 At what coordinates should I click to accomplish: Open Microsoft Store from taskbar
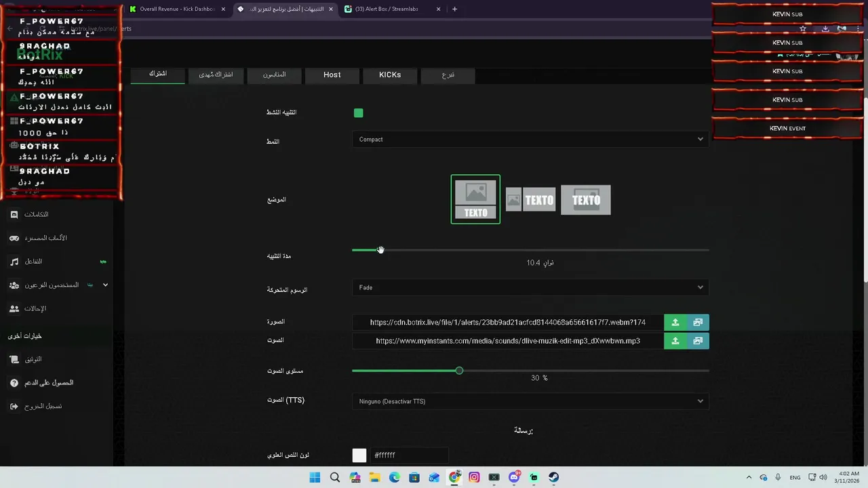click(x=414, y=478)
